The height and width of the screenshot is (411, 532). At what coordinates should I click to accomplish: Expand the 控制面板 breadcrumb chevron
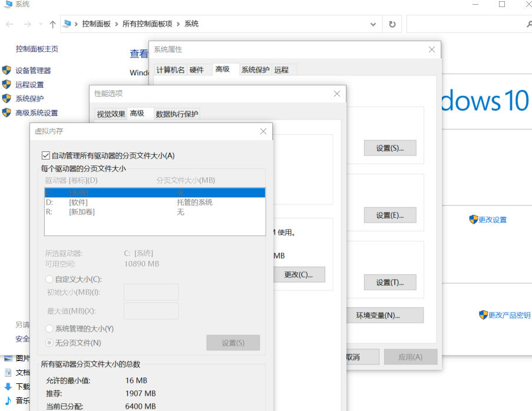tap(117, 24)
